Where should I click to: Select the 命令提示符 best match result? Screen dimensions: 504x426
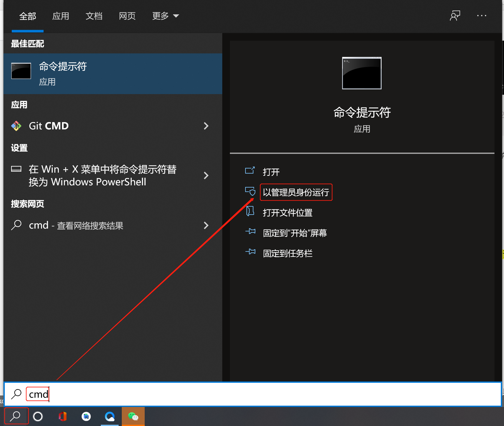113,74
